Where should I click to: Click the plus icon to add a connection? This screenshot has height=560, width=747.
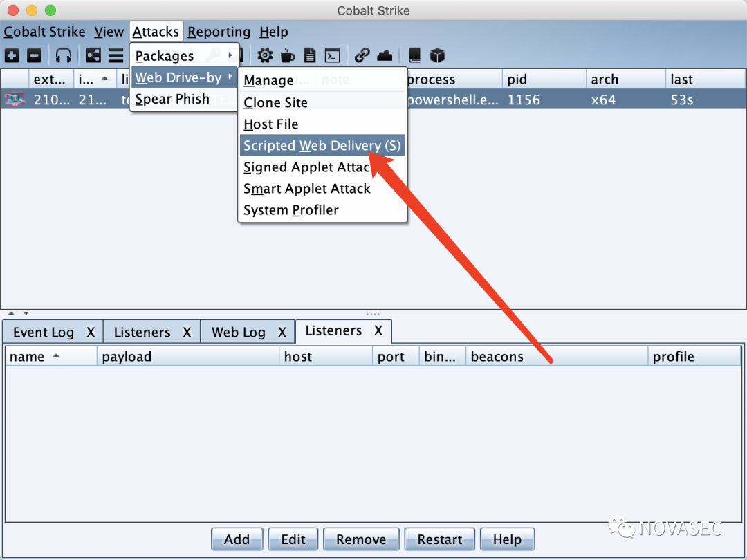[12, 56]
